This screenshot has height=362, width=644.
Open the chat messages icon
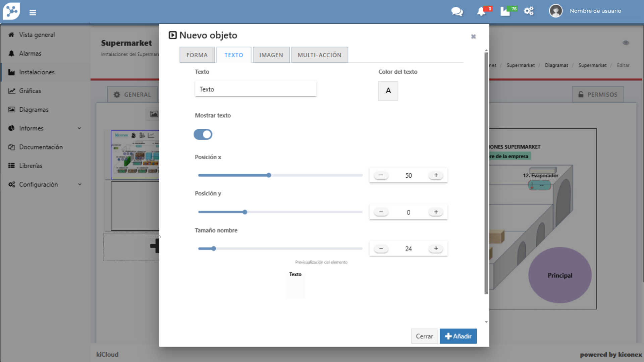[457, 11]
